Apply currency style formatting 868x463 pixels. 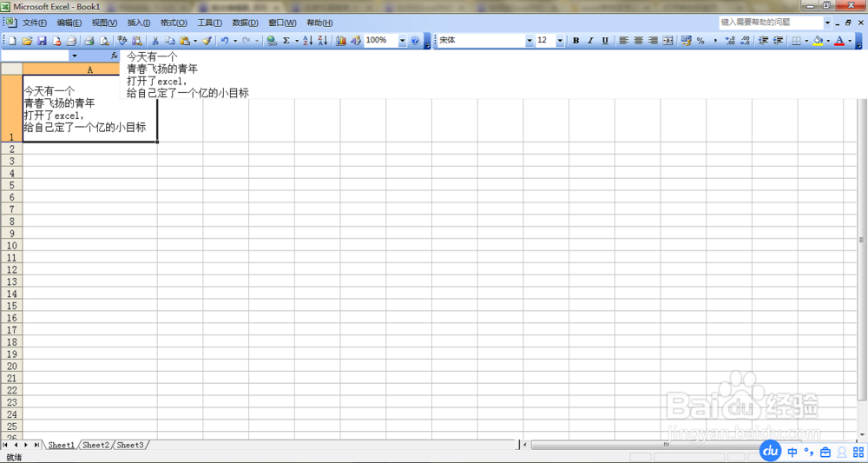687,41
